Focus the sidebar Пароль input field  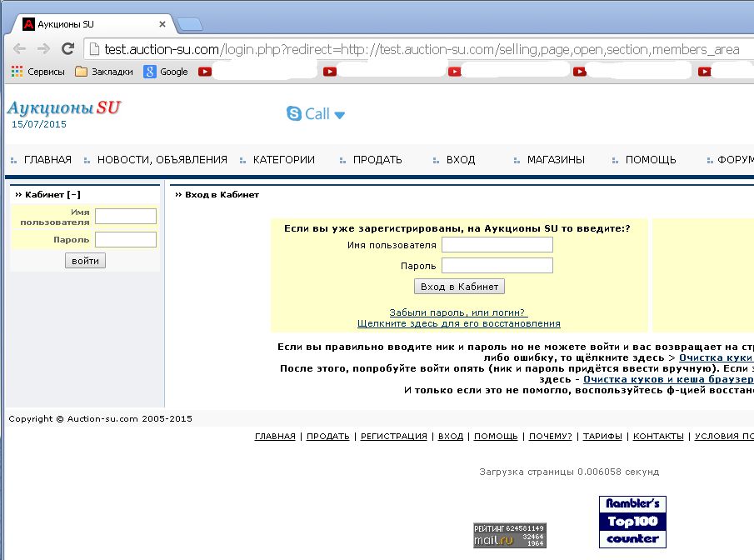tap(125, 240)
